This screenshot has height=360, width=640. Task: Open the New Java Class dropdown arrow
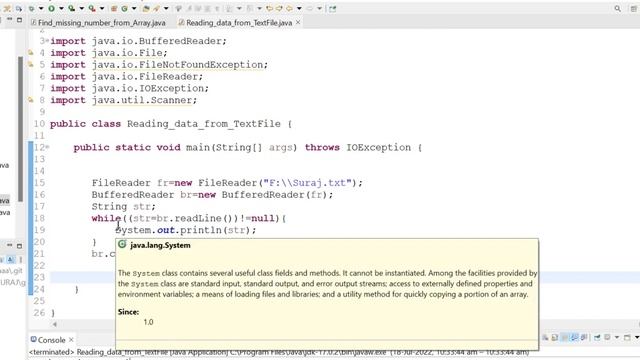134,8
